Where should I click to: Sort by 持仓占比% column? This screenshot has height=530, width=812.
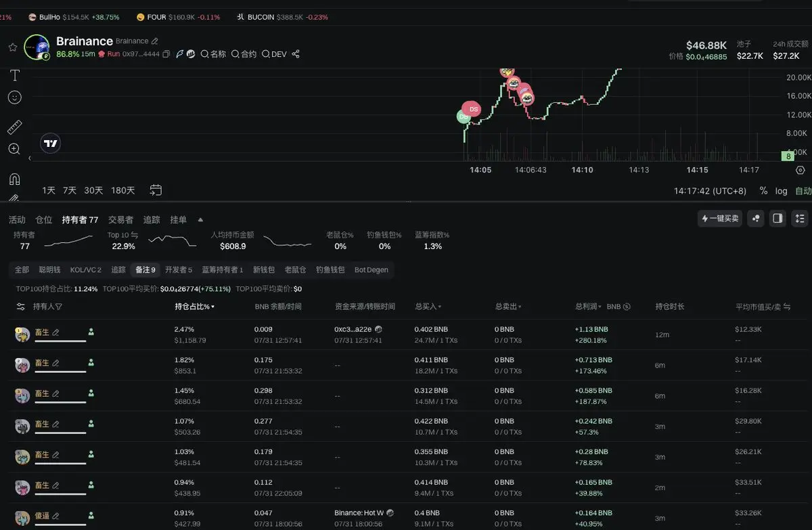[195, 307]
